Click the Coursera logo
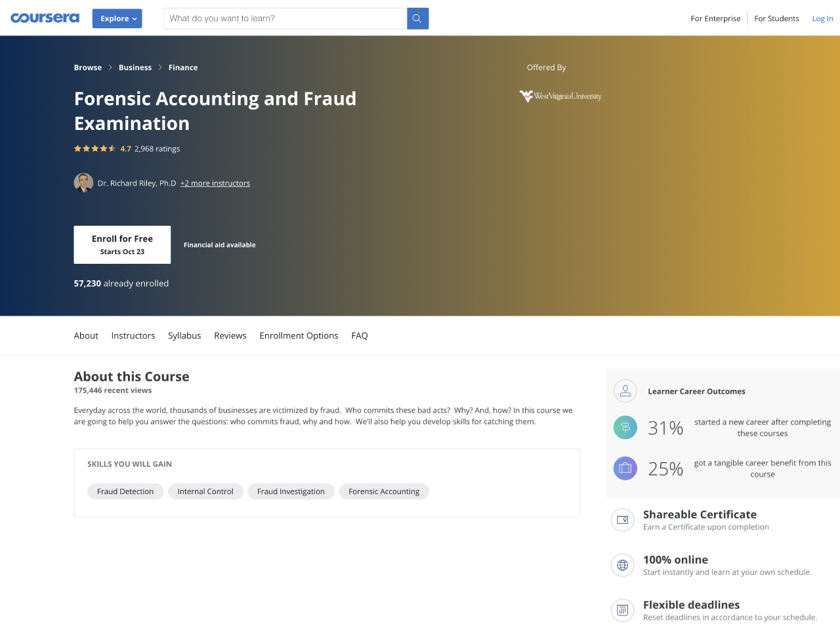840x630 pixels. pos(45,18)
